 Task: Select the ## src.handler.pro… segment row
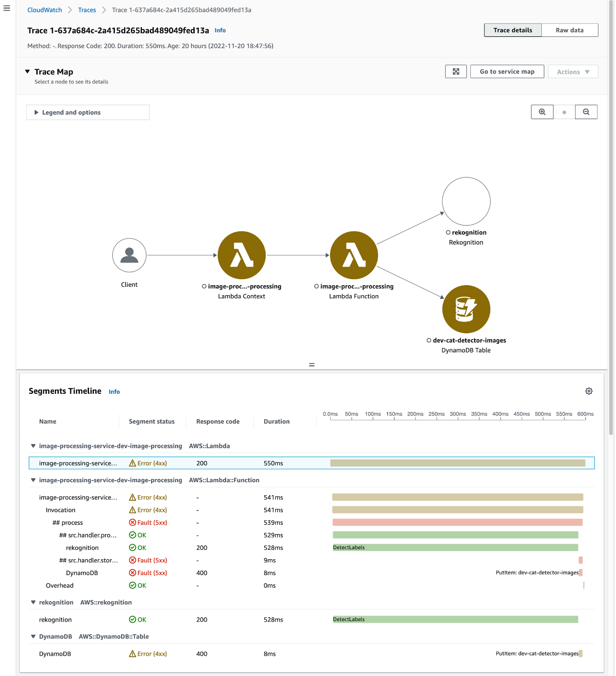pos(312,535)
